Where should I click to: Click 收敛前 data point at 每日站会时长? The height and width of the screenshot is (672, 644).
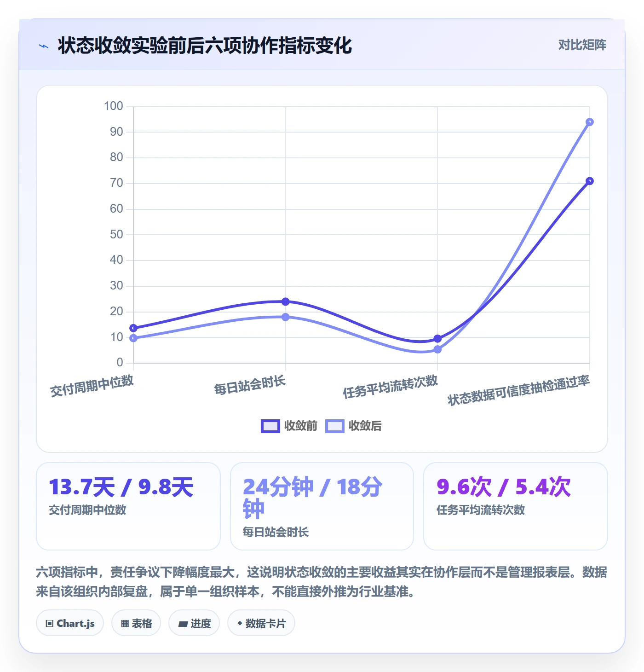[286, 301]
